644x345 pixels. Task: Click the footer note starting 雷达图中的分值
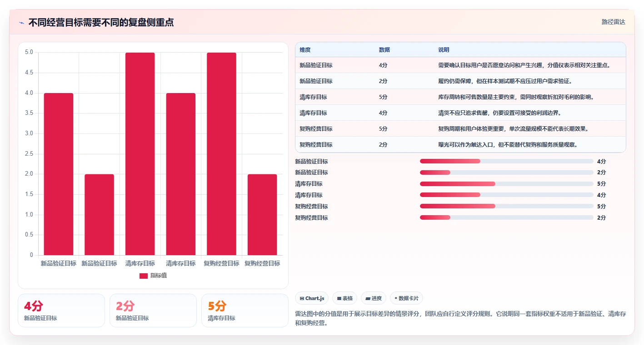pos(460,319)
